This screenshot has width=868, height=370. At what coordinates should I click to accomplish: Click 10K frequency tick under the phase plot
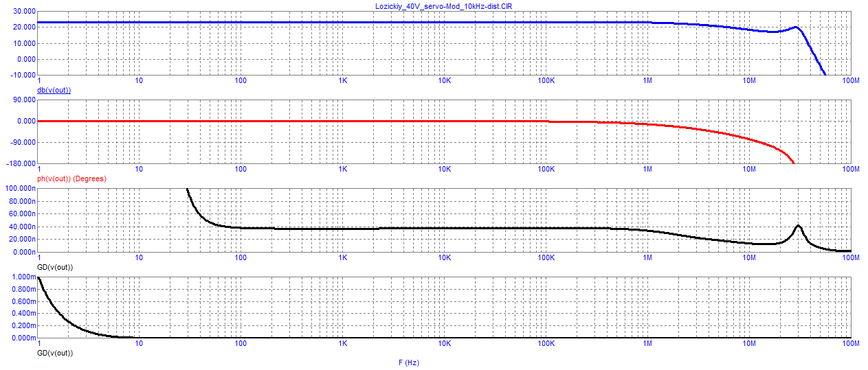444,169
